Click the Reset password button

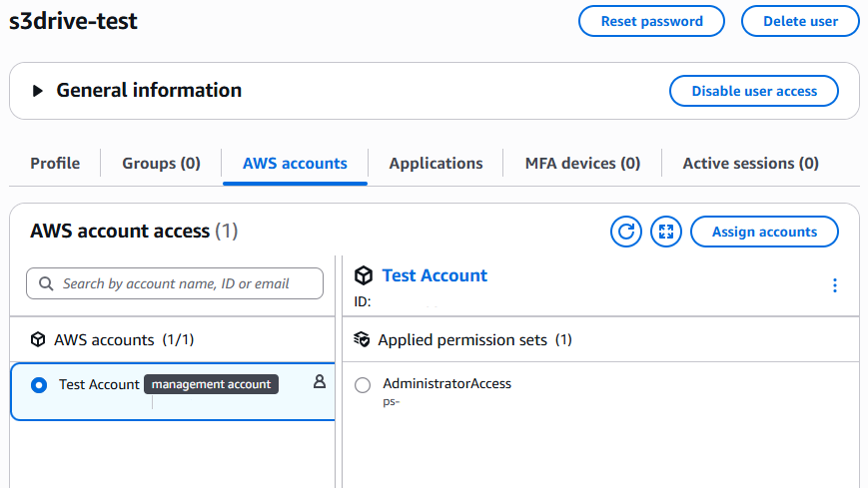651,21
